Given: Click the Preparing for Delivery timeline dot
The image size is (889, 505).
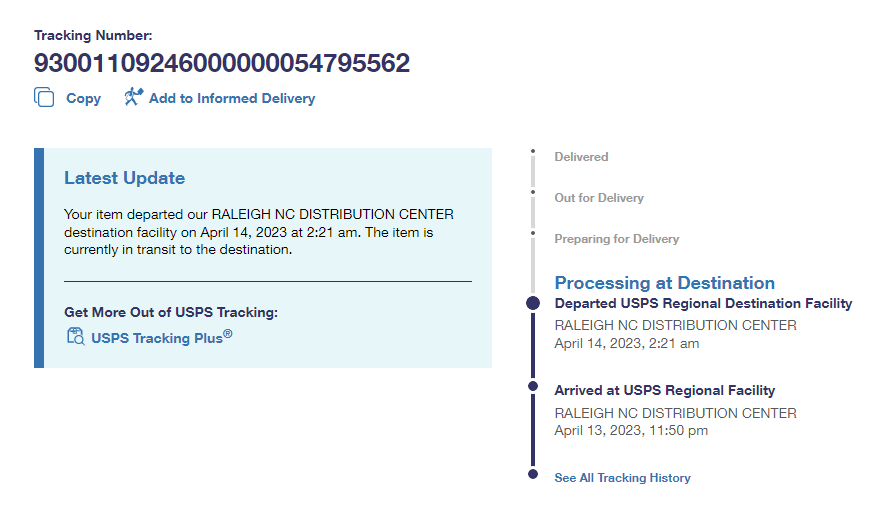Looking at the screenshot, I should coord(533,234).
